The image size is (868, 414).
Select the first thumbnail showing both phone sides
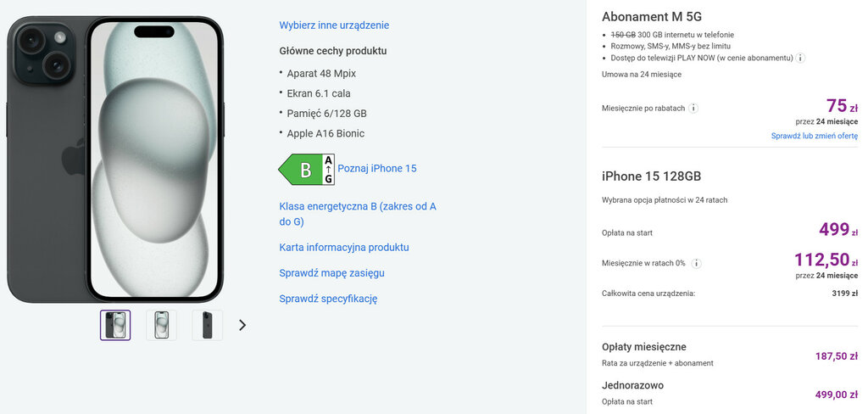115,325
